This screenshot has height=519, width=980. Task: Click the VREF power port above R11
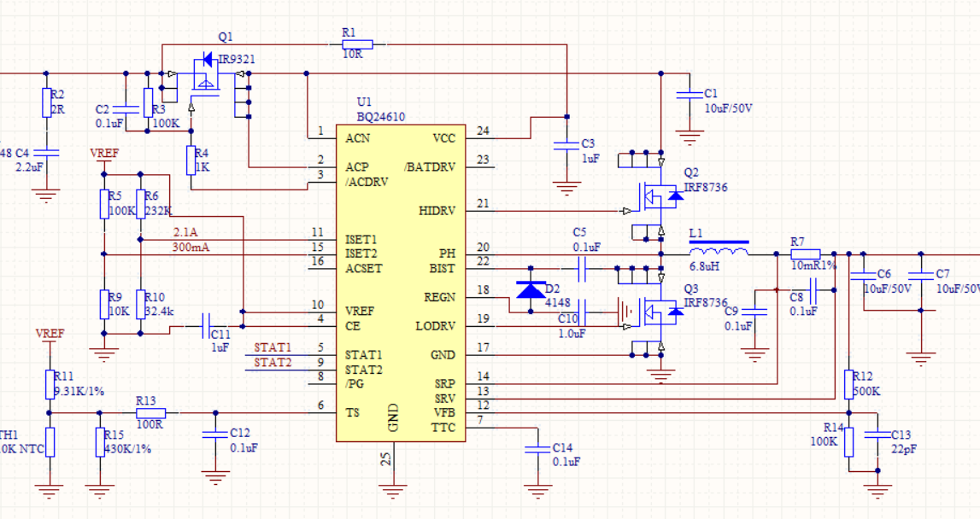click(x=50, y=338)
